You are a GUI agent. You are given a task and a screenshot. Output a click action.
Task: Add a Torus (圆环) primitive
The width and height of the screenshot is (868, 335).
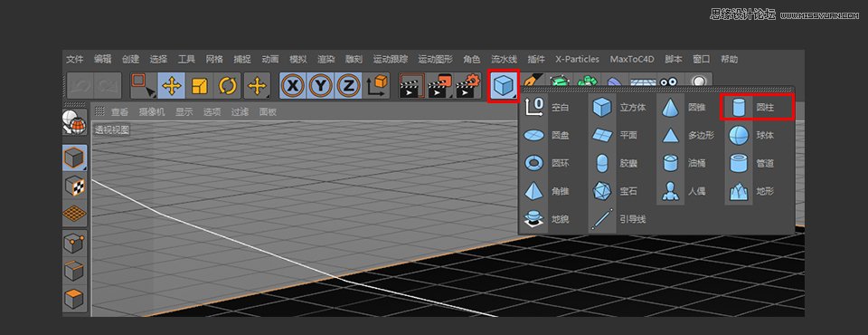click(x=547, y=164)
